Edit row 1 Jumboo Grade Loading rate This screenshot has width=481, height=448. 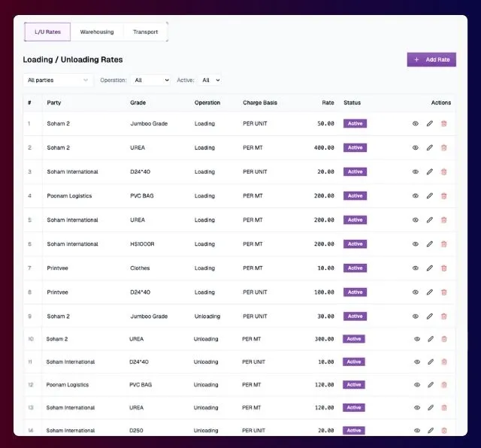[x=429, y=123]
